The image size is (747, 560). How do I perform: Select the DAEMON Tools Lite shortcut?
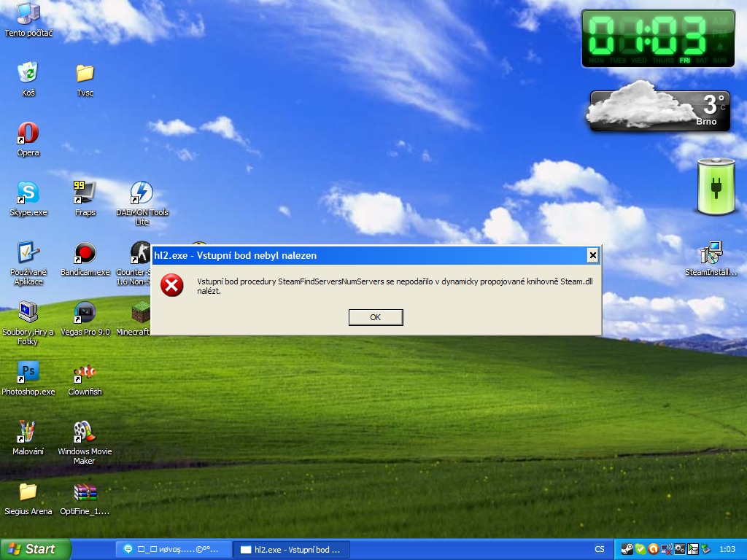[142, 203]
